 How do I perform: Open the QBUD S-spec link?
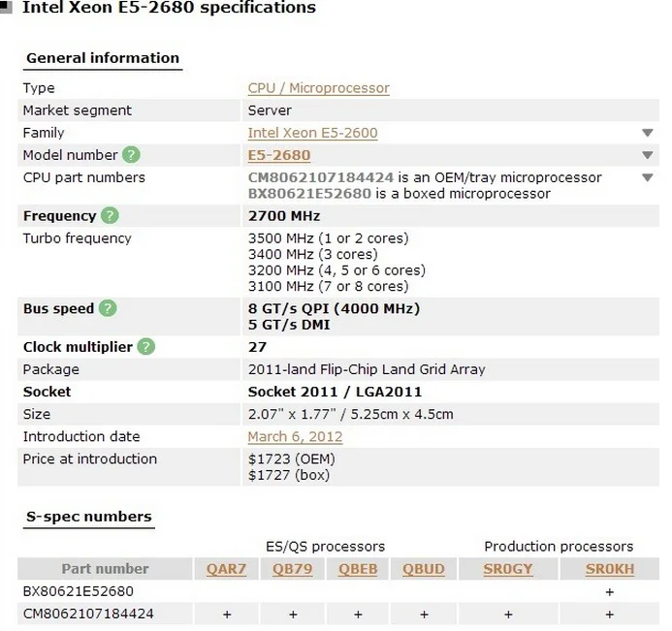(424, 569)
